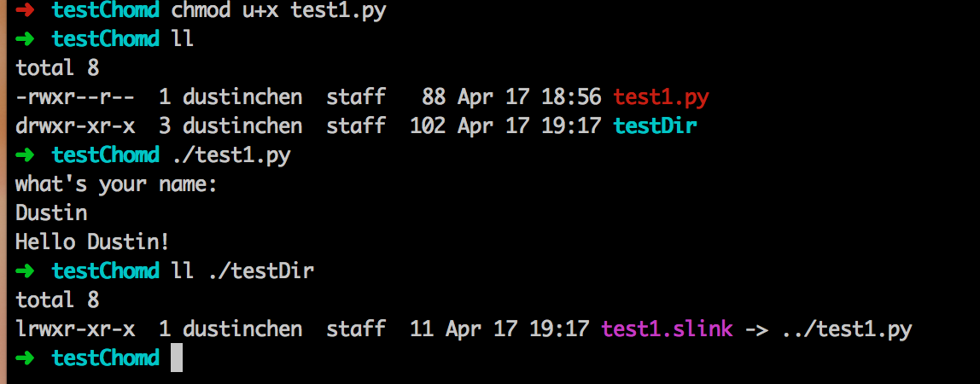Click the '->' symlink arrow
Image resolution: width=980 pixels, height=384 pixels.
click(757, 329)
